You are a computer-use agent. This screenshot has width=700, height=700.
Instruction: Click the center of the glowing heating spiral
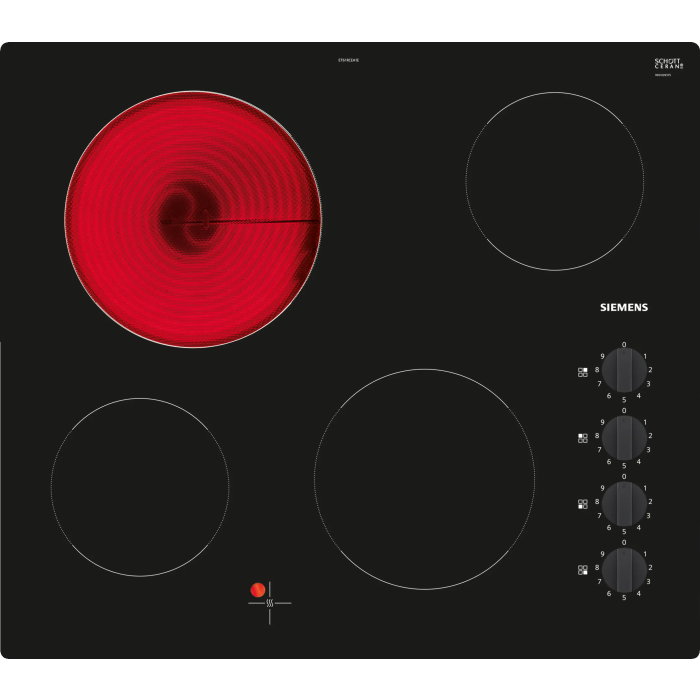click(x=193, y=220)
